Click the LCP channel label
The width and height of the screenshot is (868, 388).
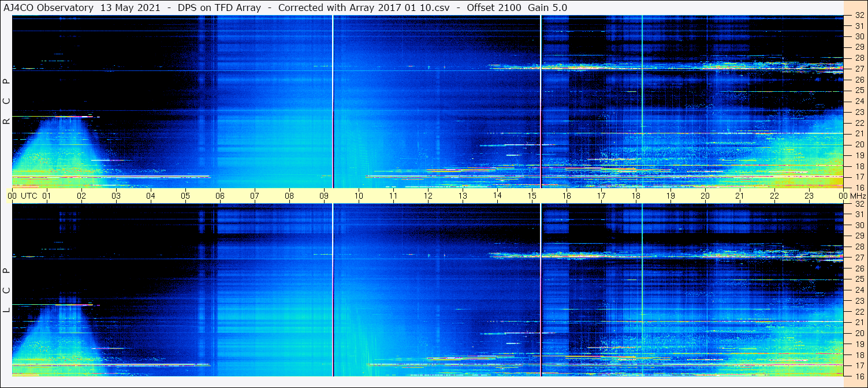(x=6, y=290)
